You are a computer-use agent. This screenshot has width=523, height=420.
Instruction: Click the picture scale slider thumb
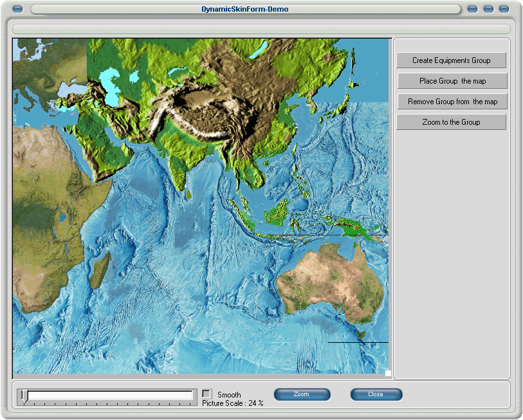click(24, 396)
